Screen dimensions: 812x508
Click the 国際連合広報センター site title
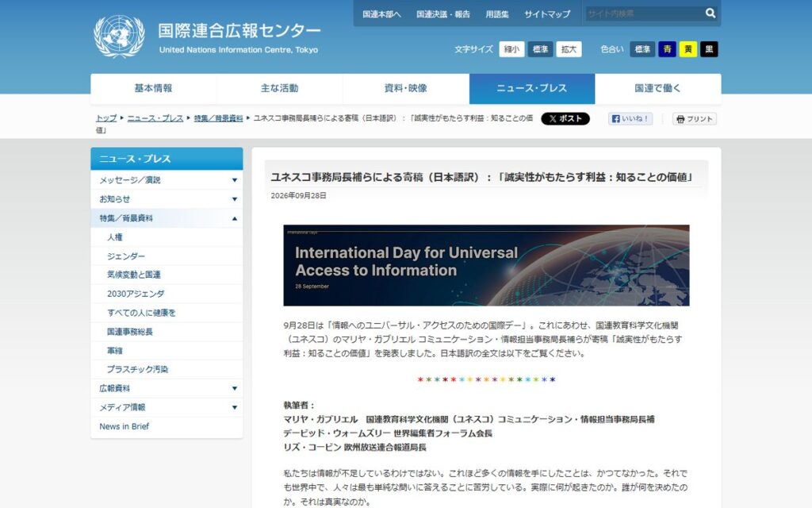[x=239, y=31]
